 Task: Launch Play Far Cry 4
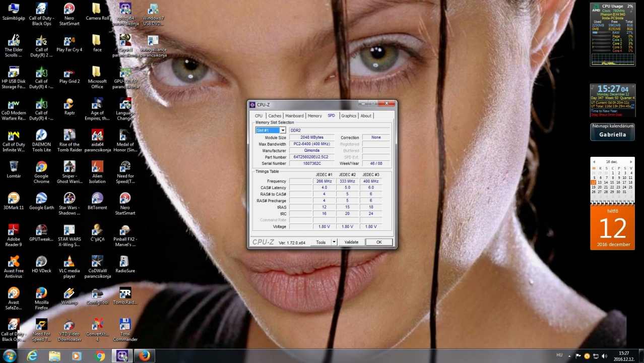pyautogui.click(x=70, y=43)
